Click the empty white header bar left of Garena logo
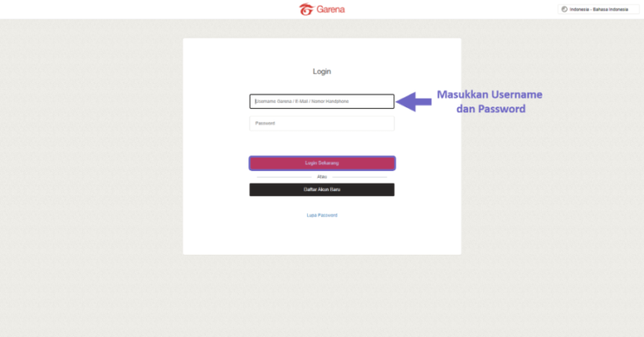 [x=148, y=9]
